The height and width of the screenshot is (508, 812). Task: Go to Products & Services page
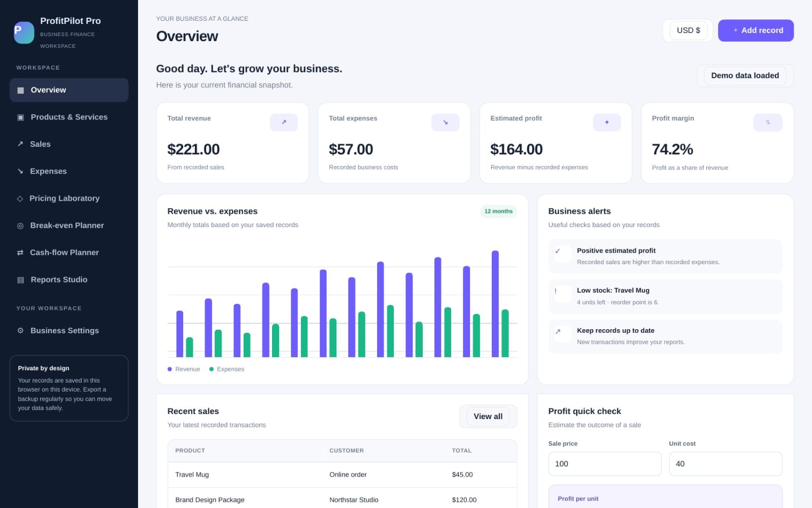point(69,117)
